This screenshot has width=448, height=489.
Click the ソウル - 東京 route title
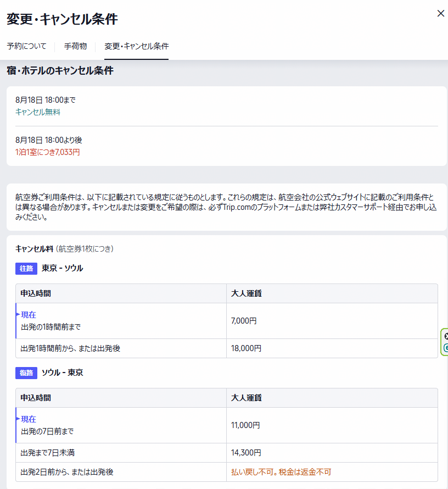pos(62,373)
